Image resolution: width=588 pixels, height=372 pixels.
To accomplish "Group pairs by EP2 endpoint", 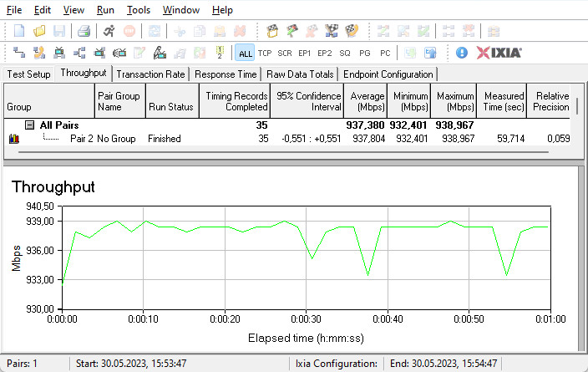I will pos(324,54).
